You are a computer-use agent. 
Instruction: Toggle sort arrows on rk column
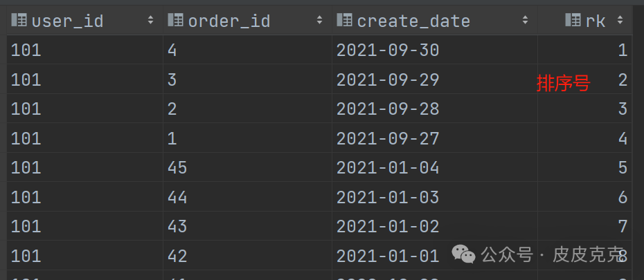620,21
